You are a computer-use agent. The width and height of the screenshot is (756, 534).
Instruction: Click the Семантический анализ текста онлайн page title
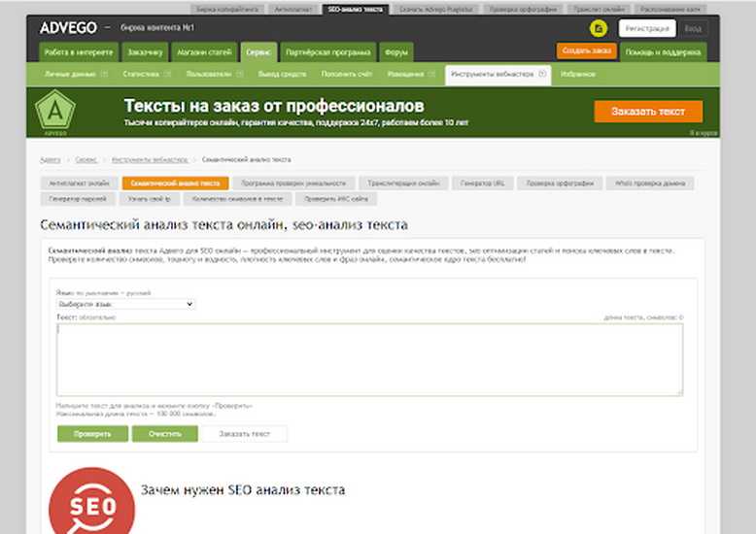click(x=224, y=224)
